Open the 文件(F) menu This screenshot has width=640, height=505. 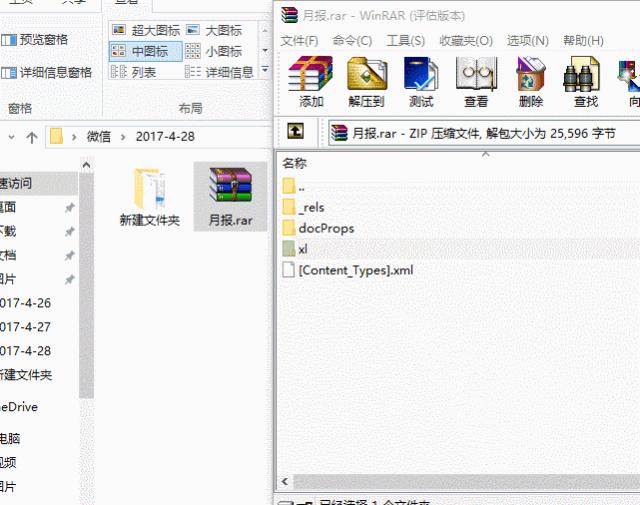[299, 41]
